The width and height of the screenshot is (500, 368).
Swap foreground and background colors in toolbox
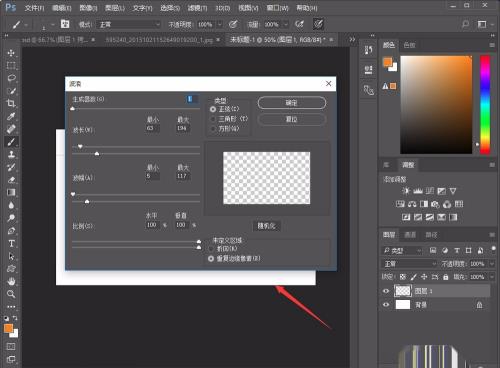point(15,318)
